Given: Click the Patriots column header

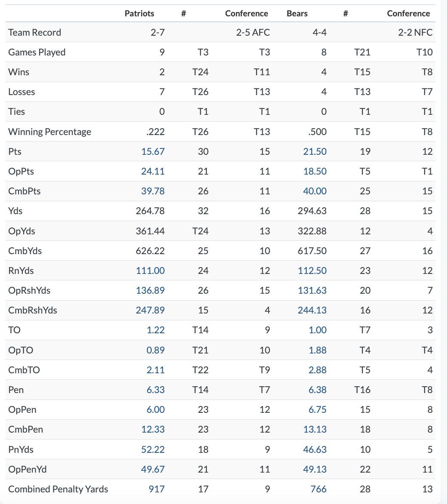Looking at the screenshot, I should tap(139, 13).
